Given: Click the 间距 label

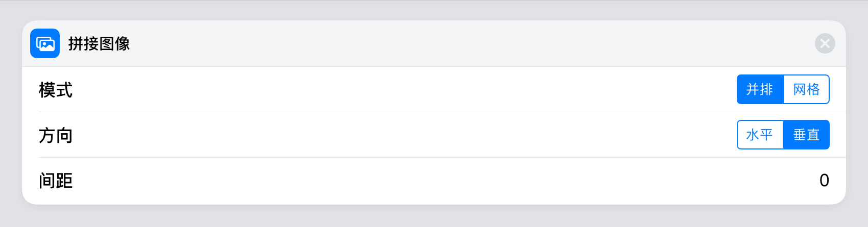Looking at the screenshot, I should (x=56, y=181).
